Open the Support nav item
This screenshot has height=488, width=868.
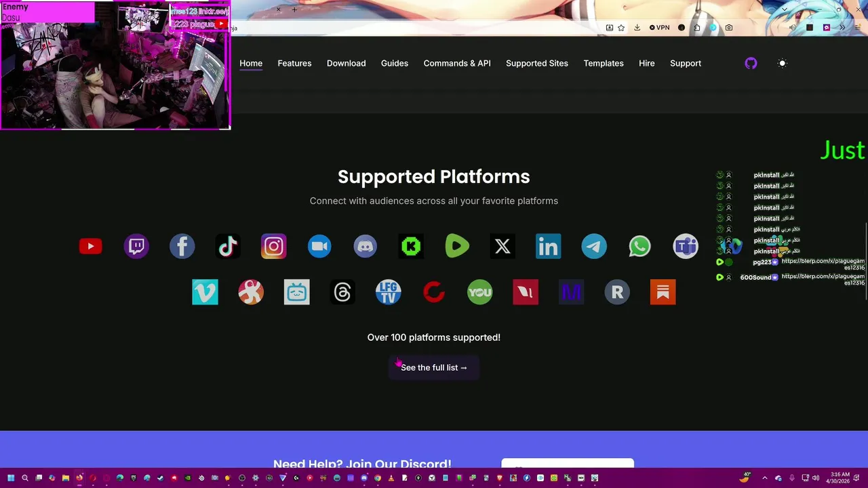click(686, 63)
